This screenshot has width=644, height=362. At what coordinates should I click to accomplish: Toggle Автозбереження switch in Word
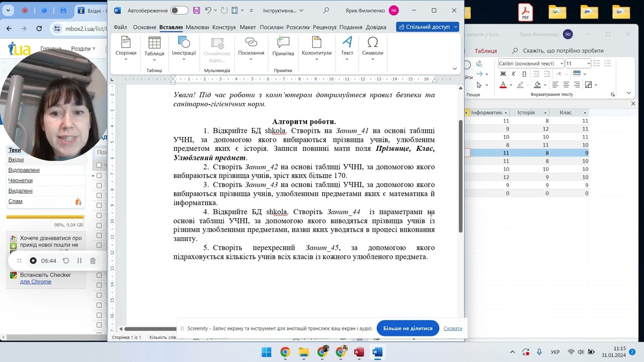click(179, 11)
